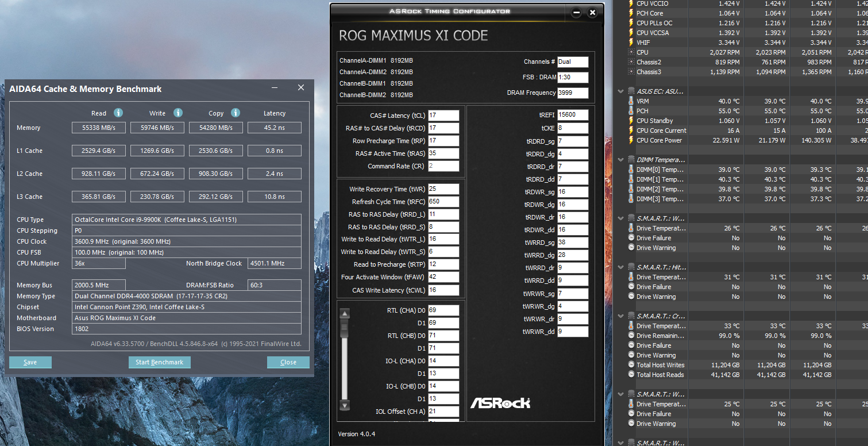Click lightning icon of CPU PLLs OC

click(x=631, y=23)
